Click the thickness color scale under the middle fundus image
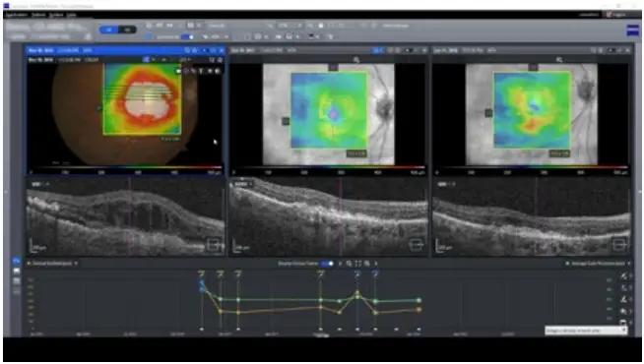Screen dimensions: 644x364 [x=329, y=168]
